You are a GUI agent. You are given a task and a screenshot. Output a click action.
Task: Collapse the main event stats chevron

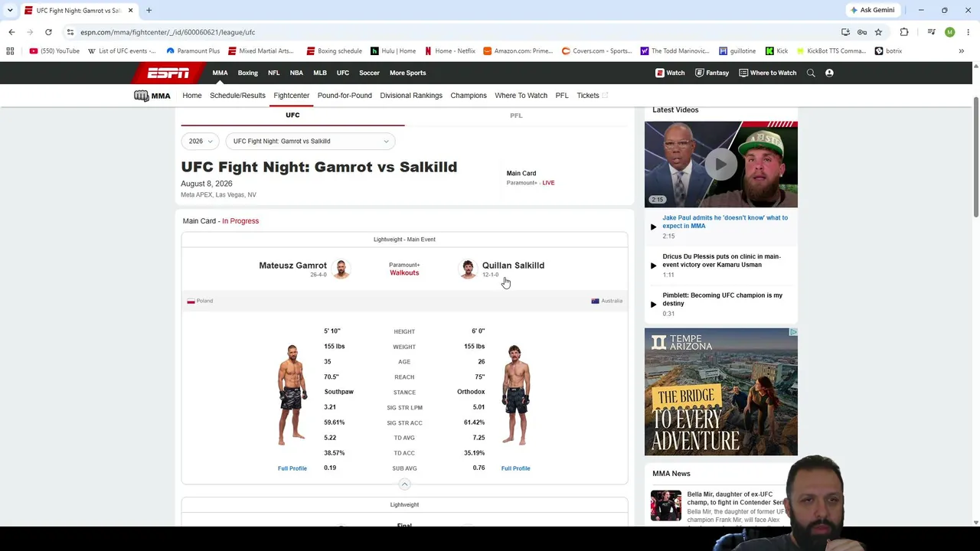point(404,484)
